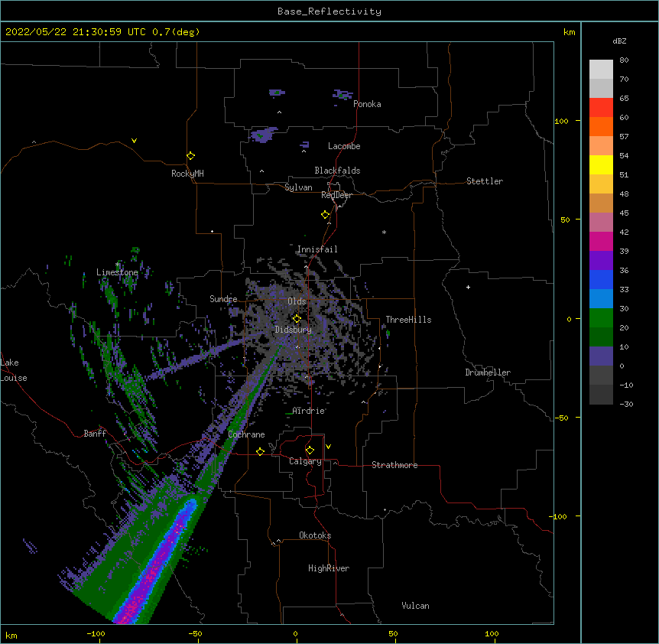
Task: Click the Banff label
Action: [x=95, y=434]
